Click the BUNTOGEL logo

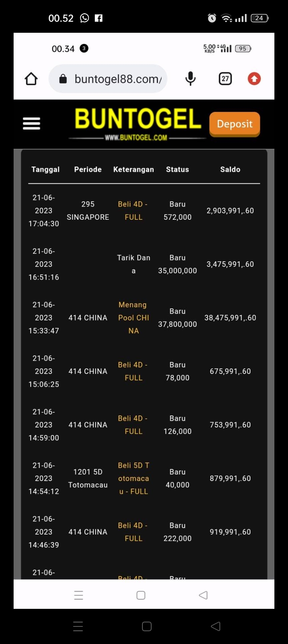(138, 123)
